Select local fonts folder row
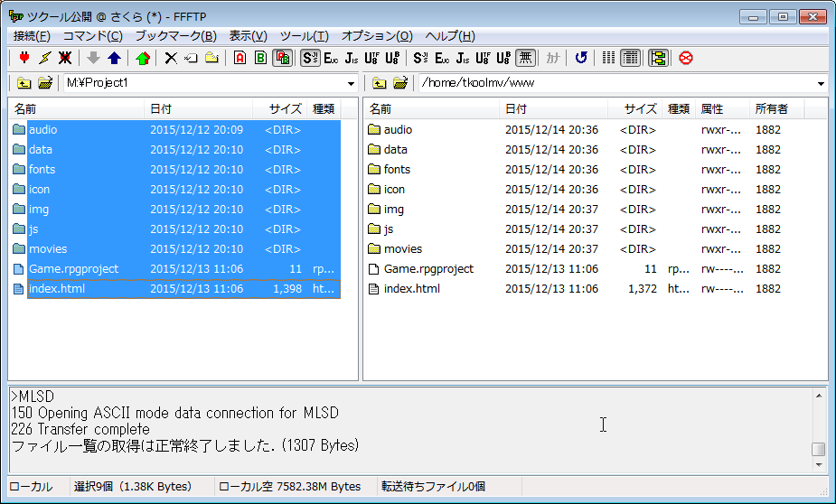836x504 pixels. [x=175, y=170]
